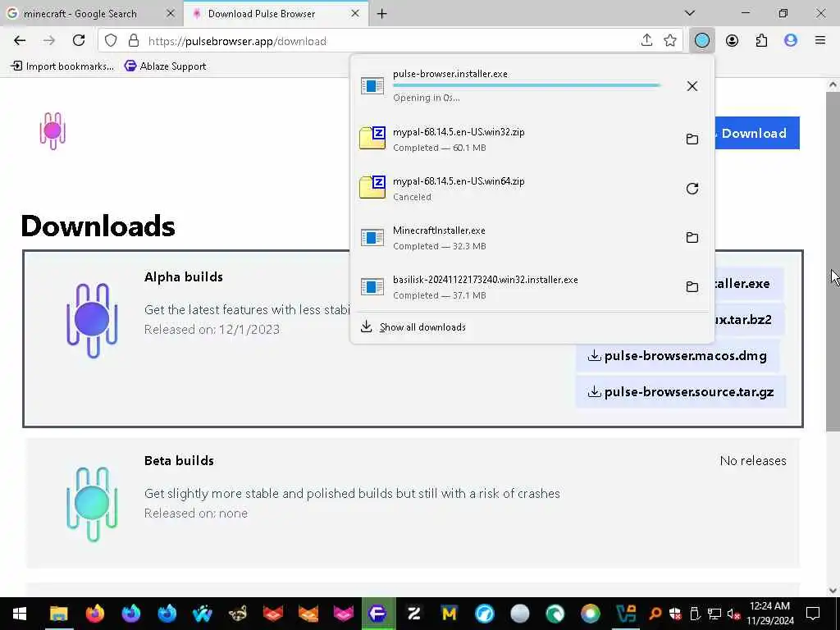The height and width of the screenshot is (630, 840).
Task: Open the Ablaze Support bookmark
Action: (165, 66)
